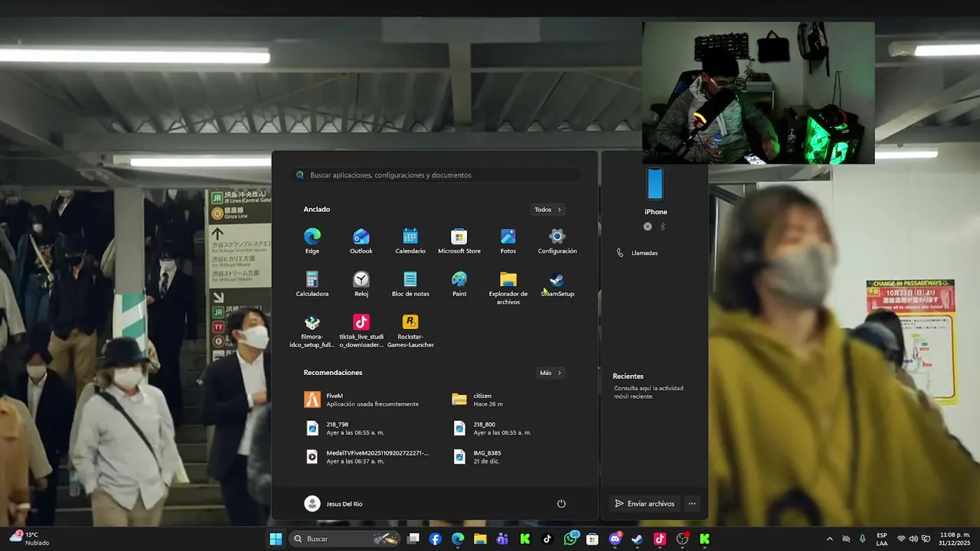This screenshot has height=551, width=980.
Task: Switch input language ESP LAA
Action: click(882, 539)
